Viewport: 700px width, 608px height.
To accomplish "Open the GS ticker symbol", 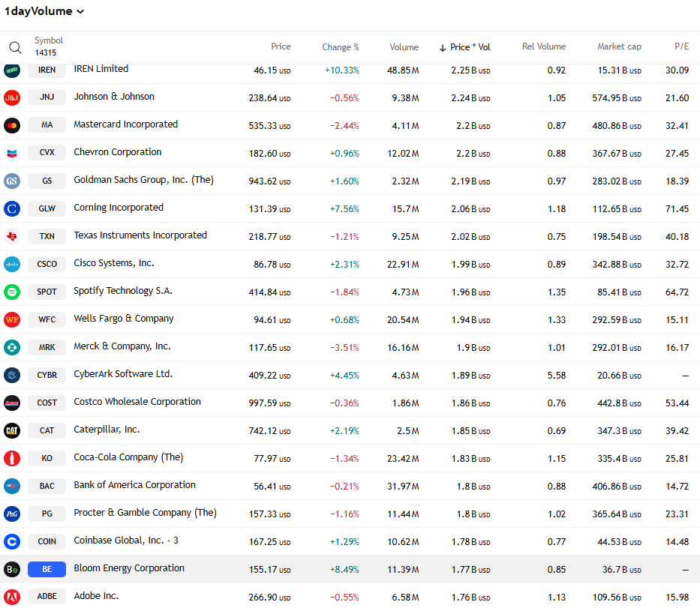I will 47,181.
